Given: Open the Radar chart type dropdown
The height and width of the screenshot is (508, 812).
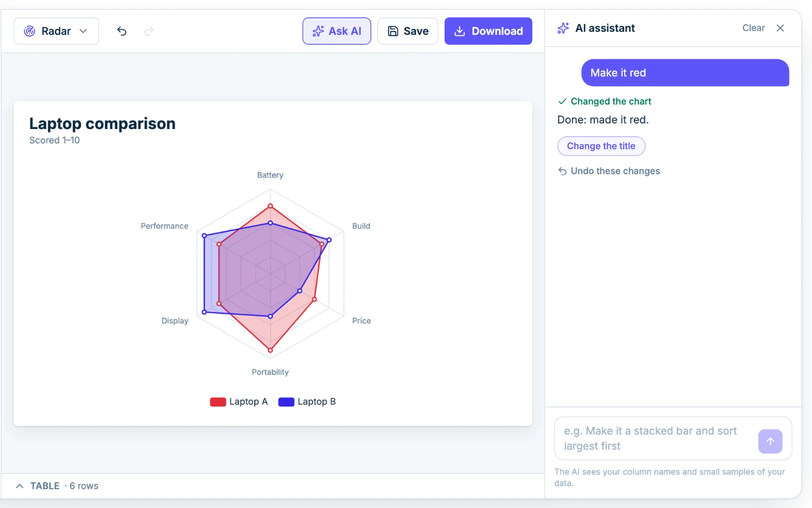Looking at the screenshot, I should tap(56, 31).
